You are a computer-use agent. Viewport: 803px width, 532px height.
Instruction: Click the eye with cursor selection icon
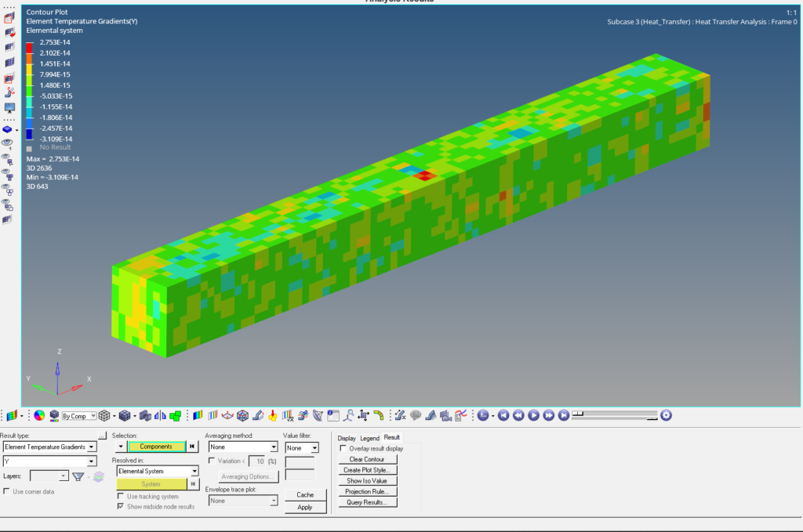tap(7, 159)
